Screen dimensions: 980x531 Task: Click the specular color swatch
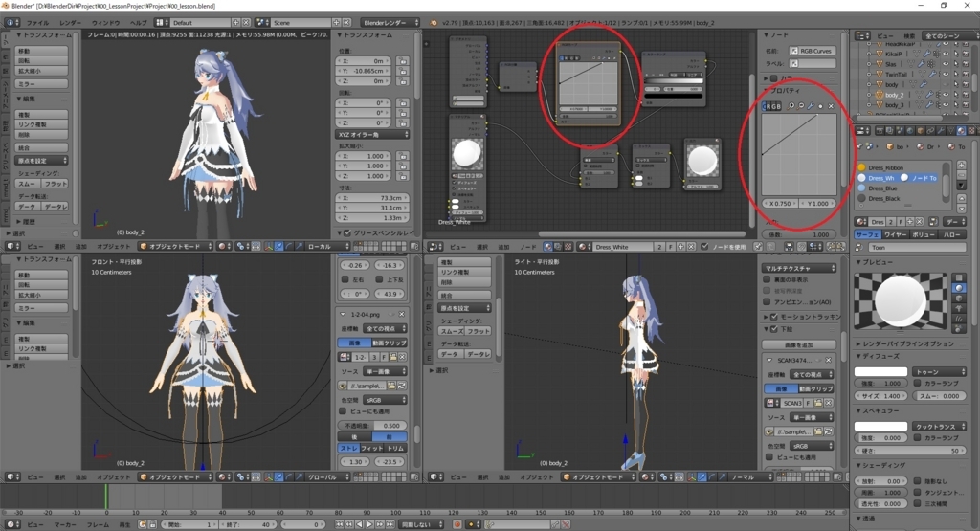click(880, 426)
